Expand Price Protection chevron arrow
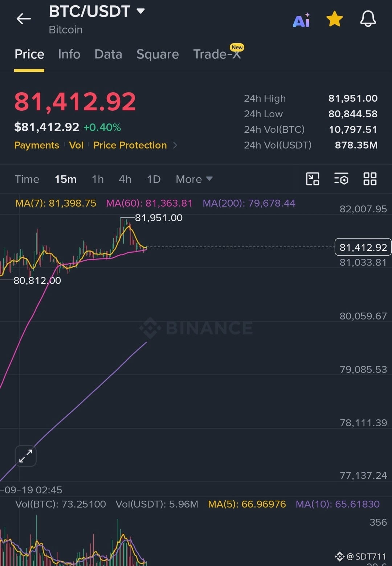 [x=175, y=145]
